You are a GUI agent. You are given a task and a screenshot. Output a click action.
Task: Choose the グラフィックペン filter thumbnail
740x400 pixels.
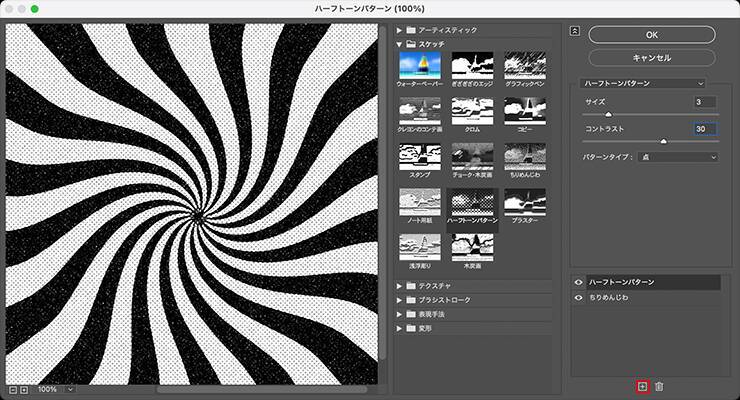524,66
